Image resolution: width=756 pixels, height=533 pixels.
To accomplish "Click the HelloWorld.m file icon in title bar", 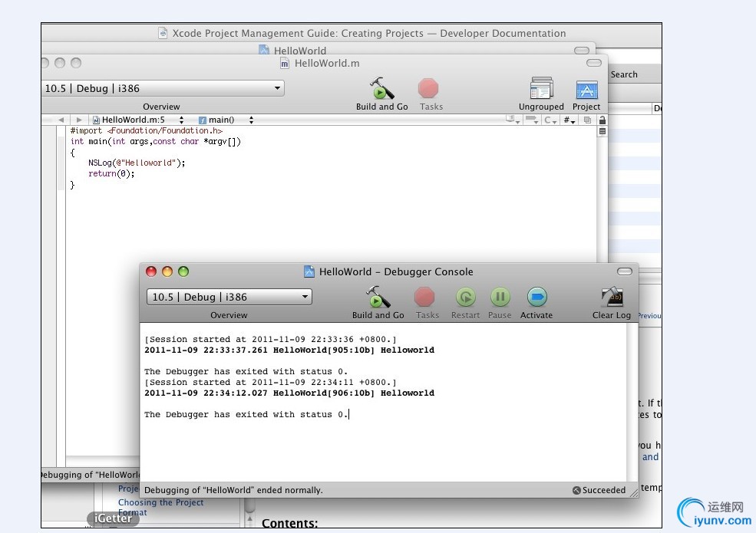I will (285, 63).
